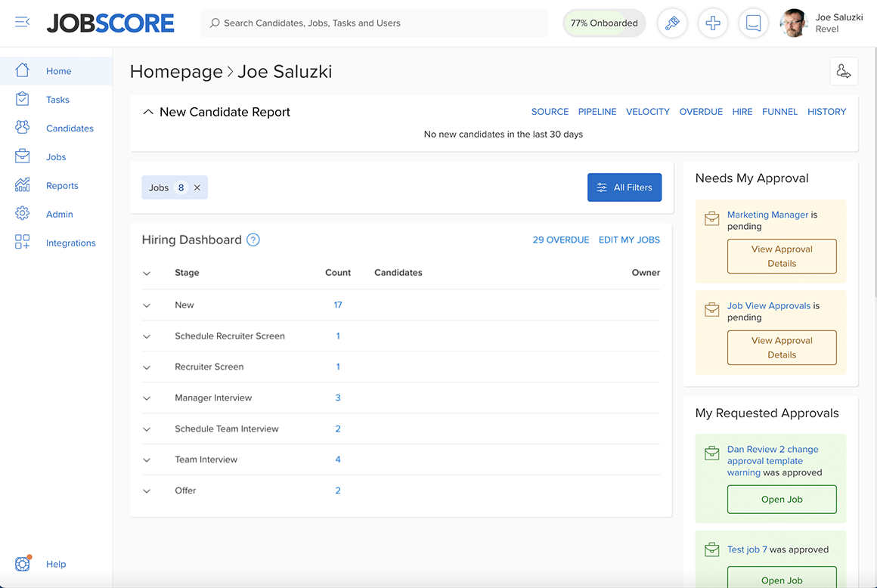This screenshot has width=877, height=588.
Task: Click the Help icon at bottom left
Action: click(x=23, y=564)
